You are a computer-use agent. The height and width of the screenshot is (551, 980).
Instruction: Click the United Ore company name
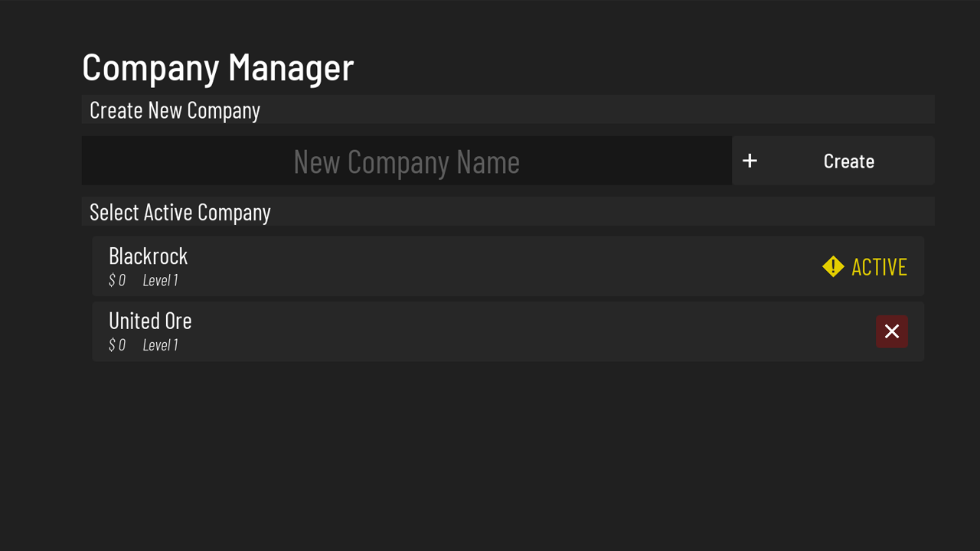[x=150, y=321]
